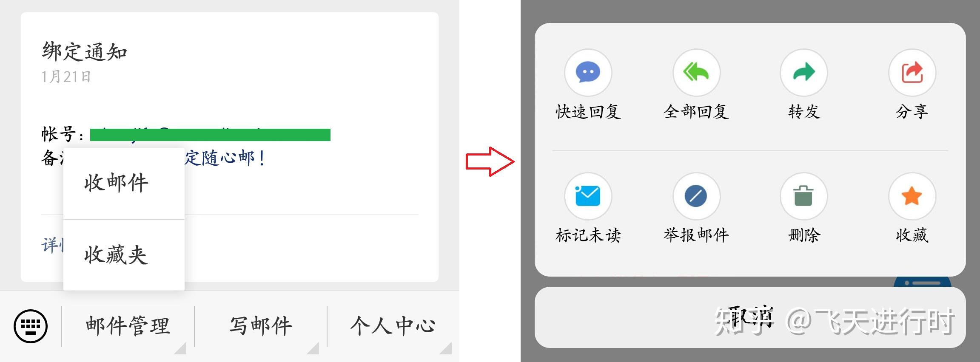Viewport: 980px width, 362px height.
Task: Tap the 快速回复 quick reply icon
Action: [588, 73]
